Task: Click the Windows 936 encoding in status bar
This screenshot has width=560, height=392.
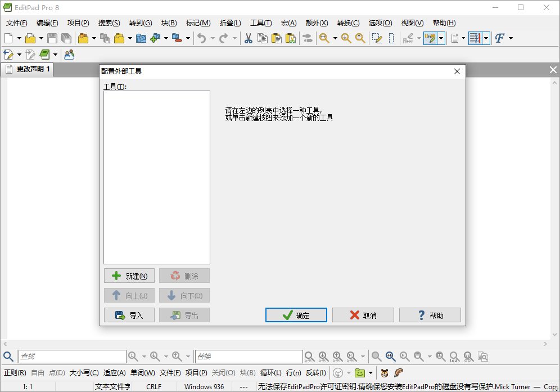Action: coord(204,386)
